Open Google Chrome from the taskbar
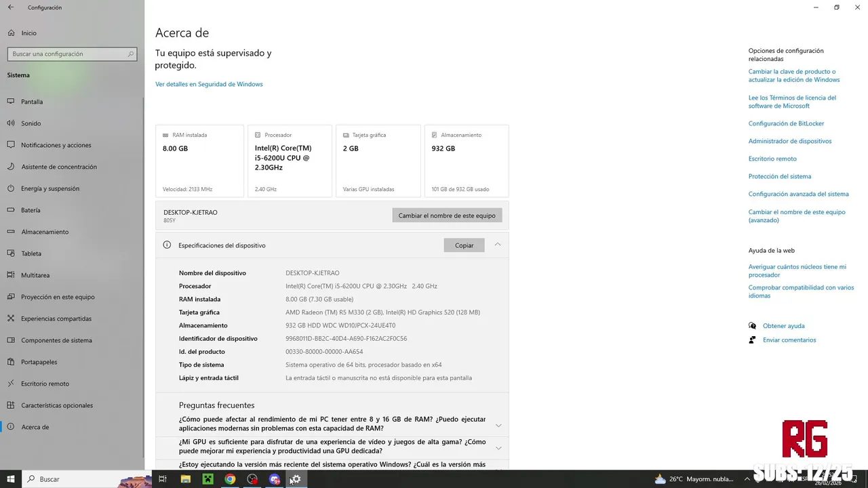 coord(230,479)
